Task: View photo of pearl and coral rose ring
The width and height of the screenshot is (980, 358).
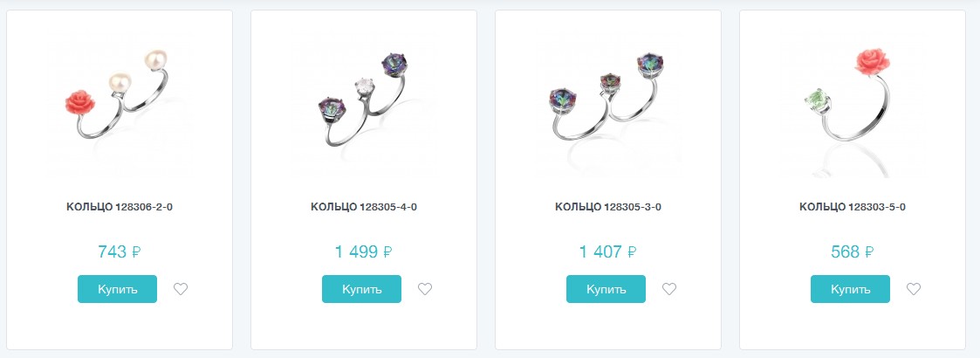Action: point(120,100)
